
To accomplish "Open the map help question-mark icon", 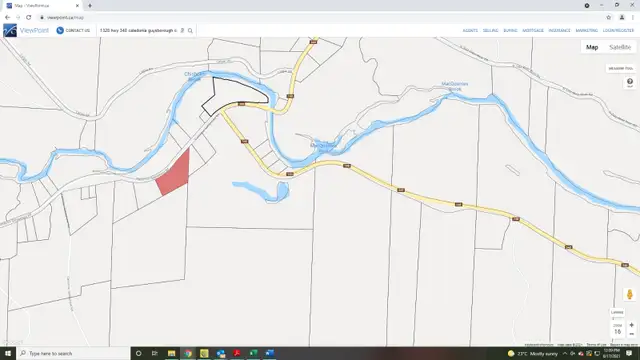I will [630, 82].
